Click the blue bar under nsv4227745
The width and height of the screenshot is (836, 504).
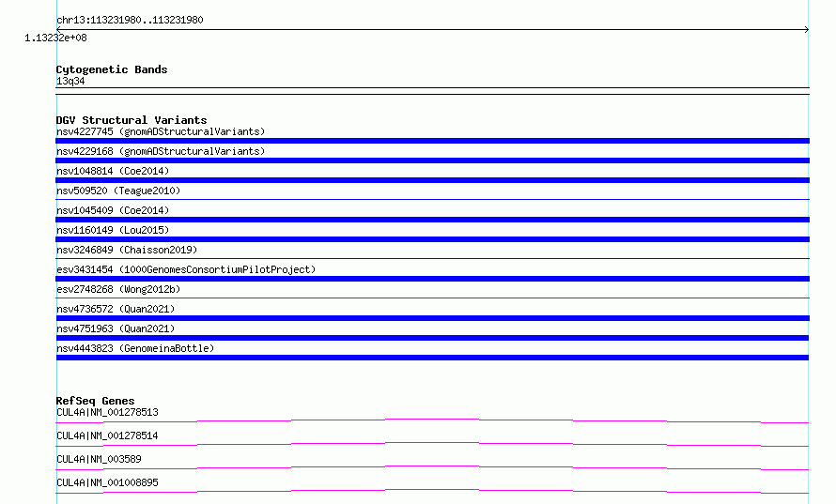432,141
